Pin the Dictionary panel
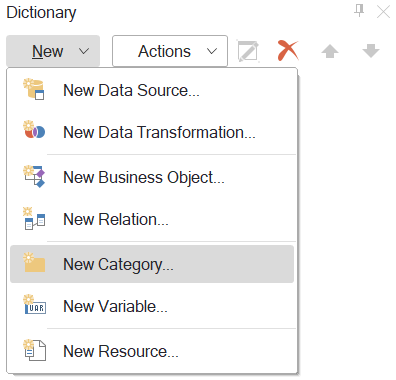 point(359,11)
